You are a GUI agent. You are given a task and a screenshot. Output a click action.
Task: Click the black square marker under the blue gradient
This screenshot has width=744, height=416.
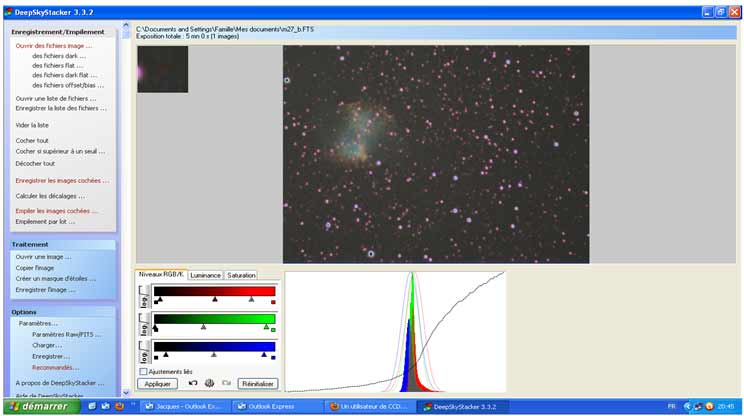[x=156, y=358]
